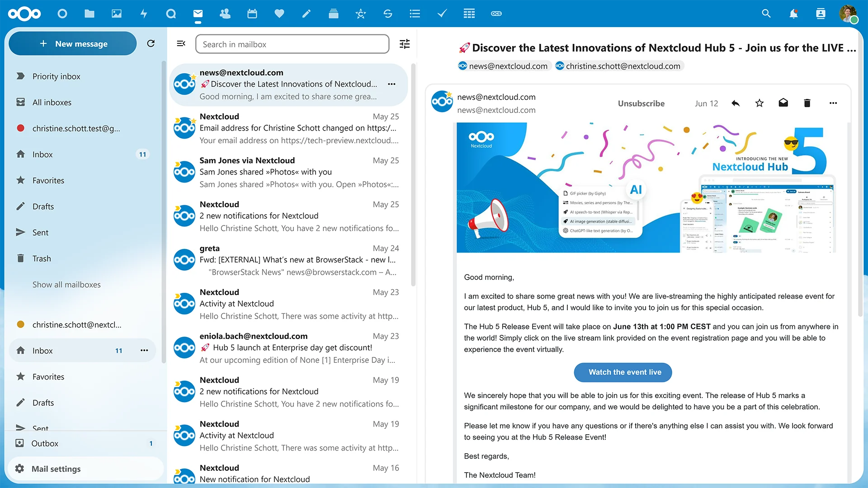868x488 pixels.
Task: Open the Calendar app icon
Action: pos(252,14)
